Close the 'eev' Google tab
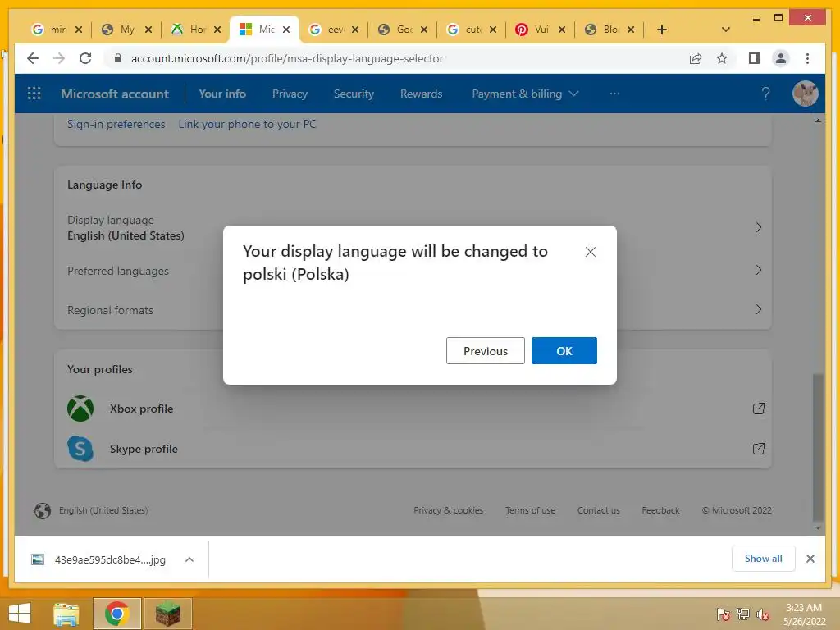 (355, 30)
